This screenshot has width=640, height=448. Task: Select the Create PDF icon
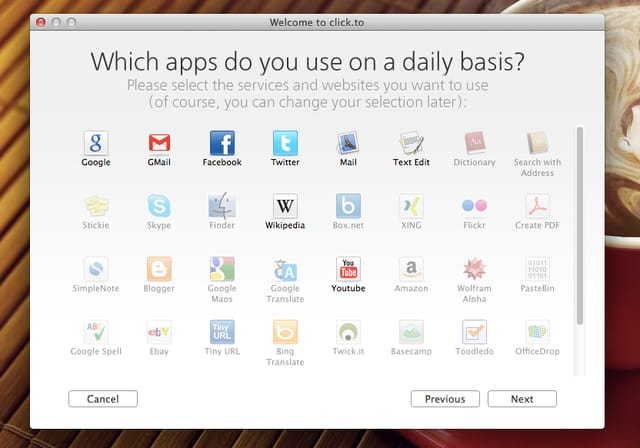[537, 206]
